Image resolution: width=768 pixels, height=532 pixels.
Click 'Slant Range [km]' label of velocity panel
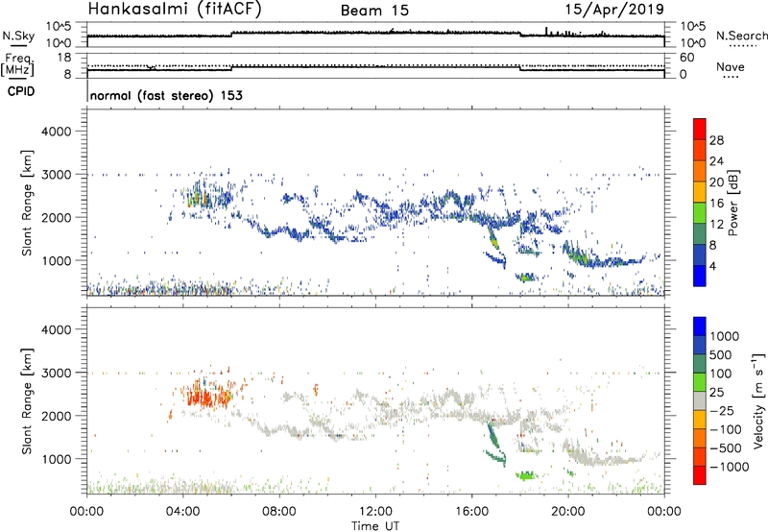tap(27, 401)
